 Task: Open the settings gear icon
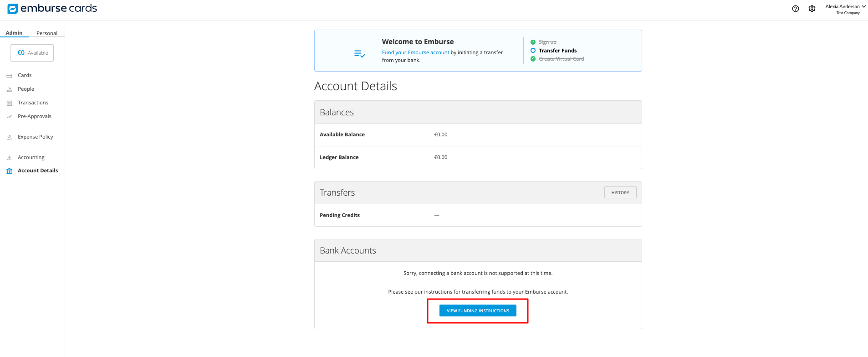[812, 9]
